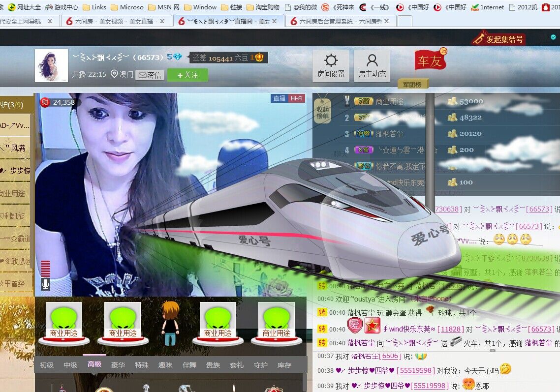This screenshot has height=392, width=560.
Task: Open the 淘宝购物 bookmark folder
Action: point(263,7)
